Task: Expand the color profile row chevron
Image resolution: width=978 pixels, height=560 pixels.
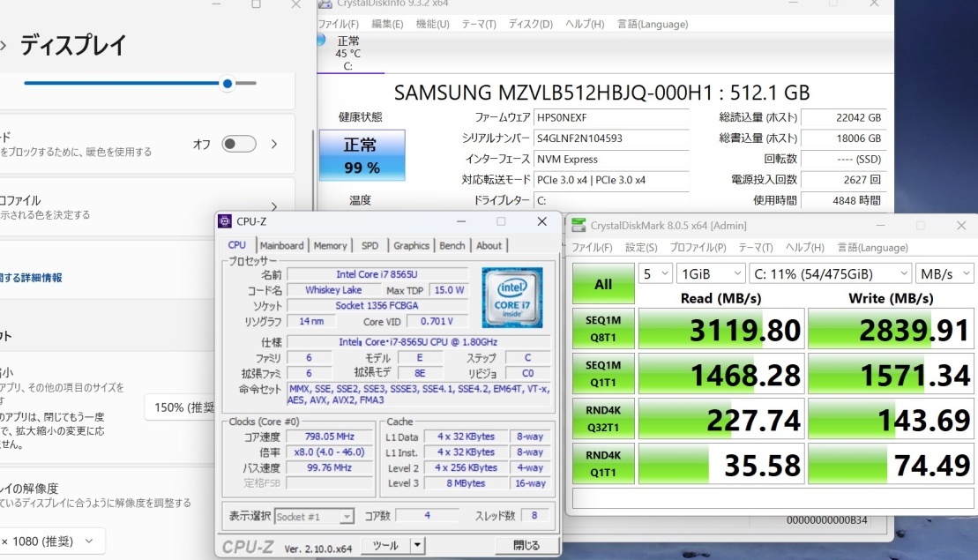Action: coord(274,206)
